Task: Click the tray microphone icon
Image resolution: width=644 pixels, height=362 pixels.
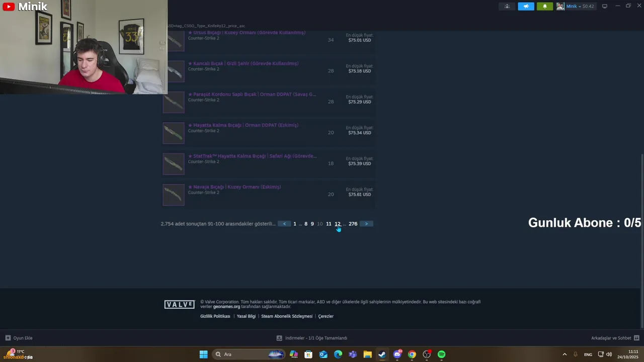Action: pos(576,354)
